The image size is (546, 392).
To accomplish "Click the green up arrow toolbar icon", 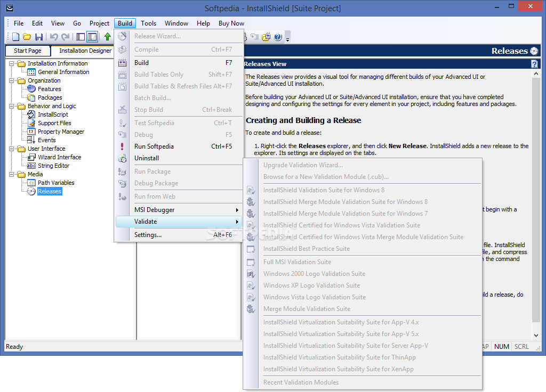I will (108, 37).
